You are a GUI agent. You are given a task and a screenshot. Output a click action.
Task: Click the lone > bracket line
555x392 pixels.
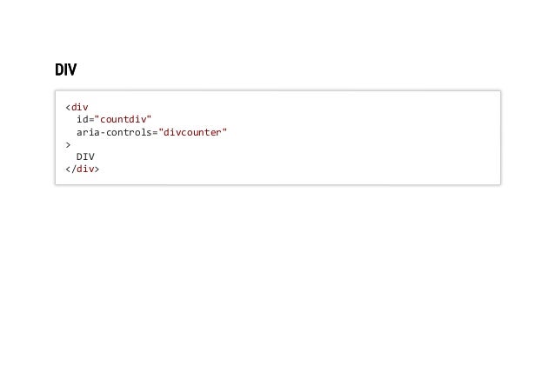point(68,145)
